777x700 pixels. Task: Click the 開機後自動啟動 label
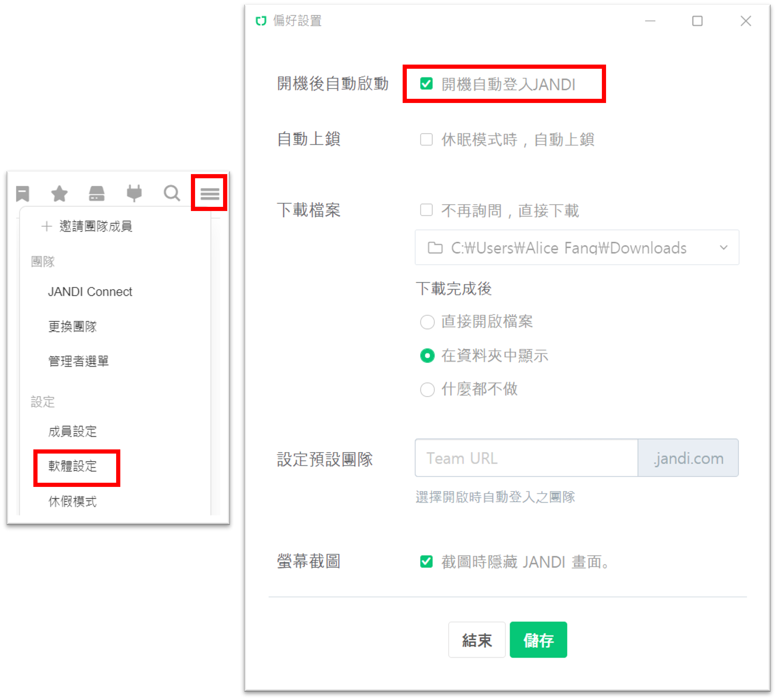pos(332,83)
